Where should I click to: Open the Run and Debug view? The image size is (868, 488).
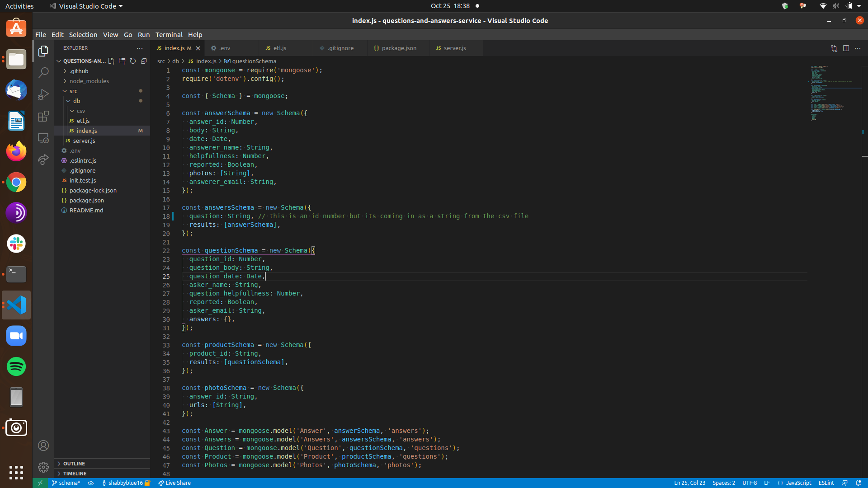(43, 94)
